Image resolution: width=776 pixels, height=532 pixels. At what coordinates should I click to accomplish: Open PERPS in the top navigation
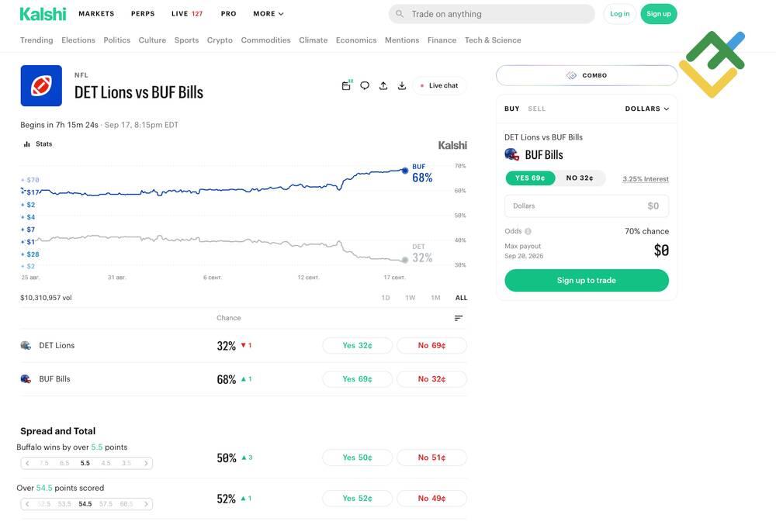pos(143,14)
